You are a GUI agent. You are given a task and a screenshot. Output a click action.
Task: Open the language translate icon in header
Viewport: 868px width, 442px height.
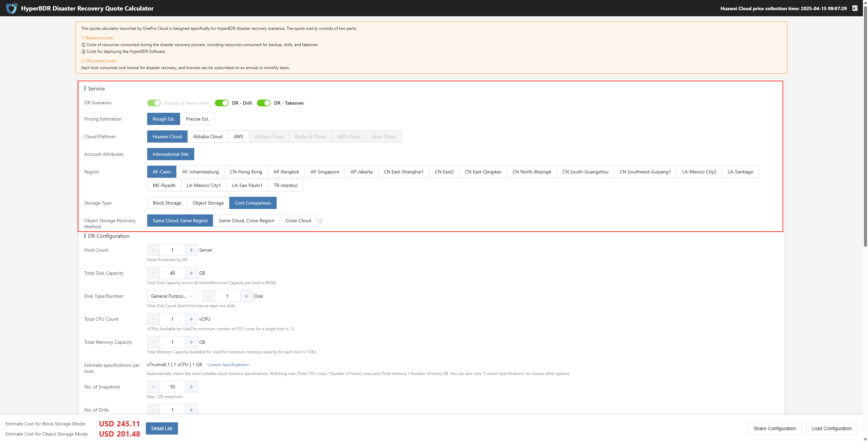pos(855,8)
